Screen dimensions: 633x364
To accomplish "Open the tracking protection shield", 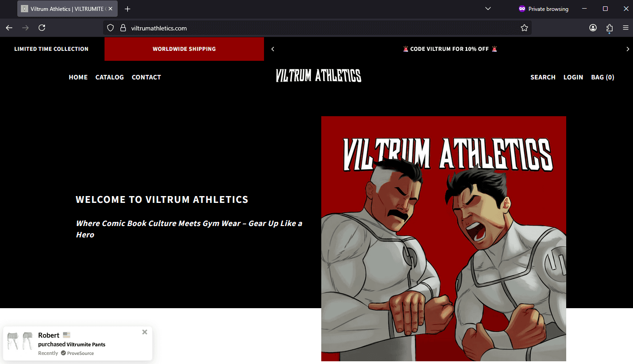I will tap(110, 28).
